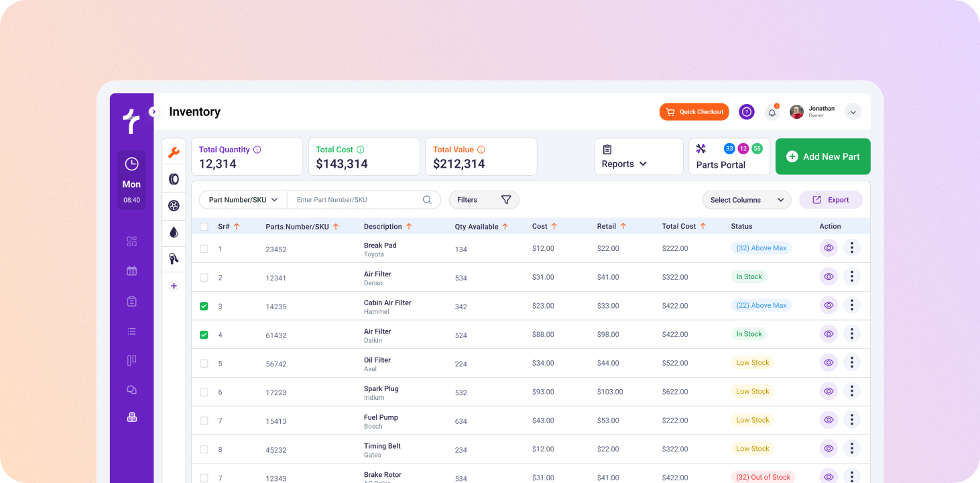Click the Total Quantity info icon

[257, 150]
